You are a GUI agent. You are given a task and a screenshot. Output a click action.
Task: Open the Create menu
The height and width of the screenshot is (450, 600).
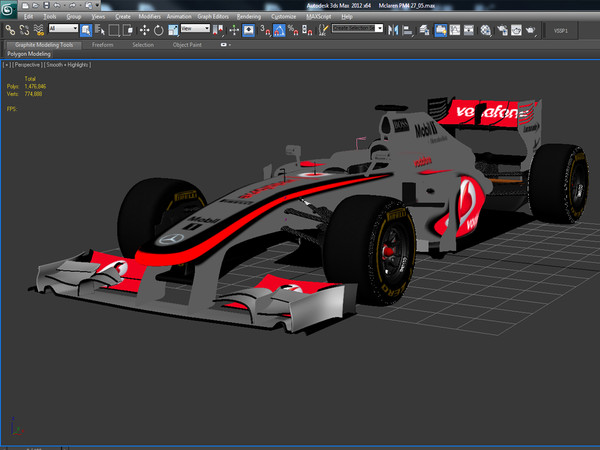(x=122, y=16)
